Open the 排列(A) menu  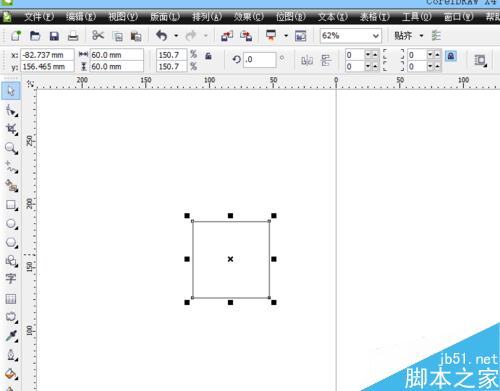(207, 16)
